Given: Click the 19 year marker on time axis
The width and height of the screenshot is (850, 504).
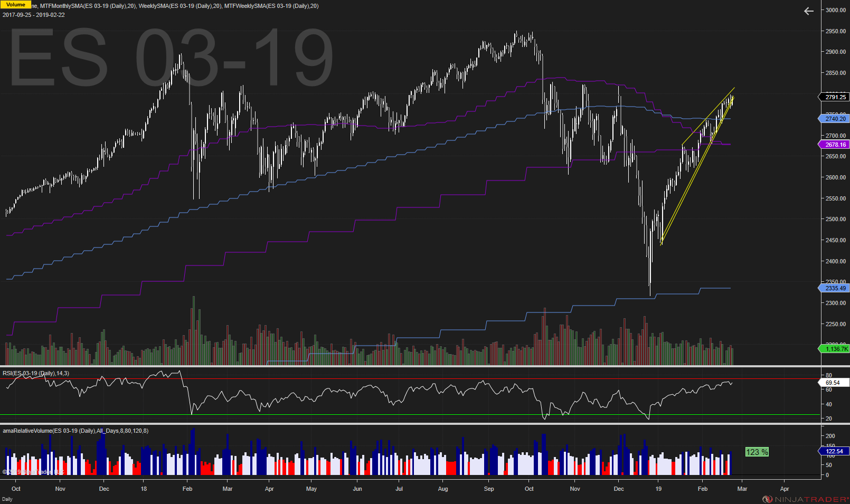Looking at the screenshot, I should (658, 489).
